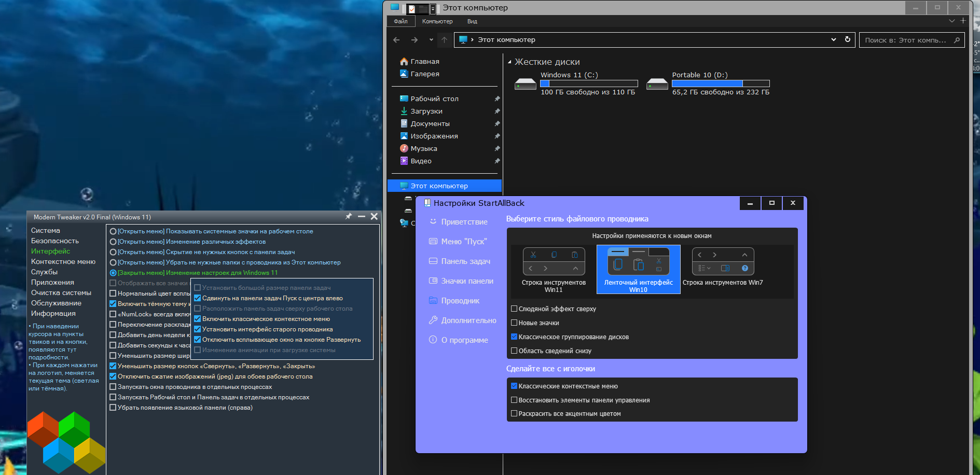Choose the Win7 toolbar style icon

723,261
